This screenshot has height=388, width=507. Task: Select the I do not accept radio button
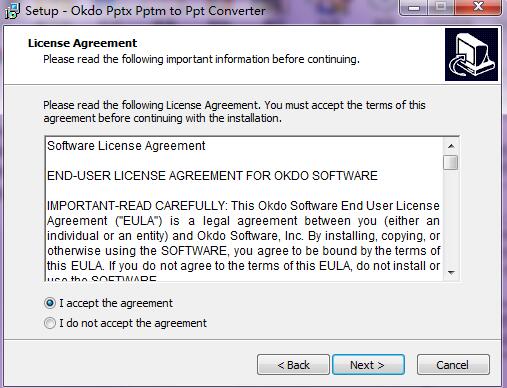[50, 323]
